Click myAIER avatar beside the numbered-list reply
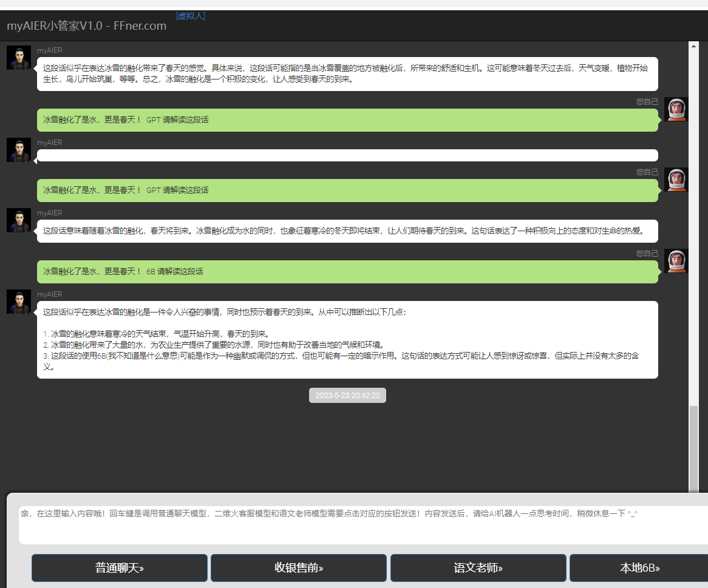 pos(19,302)
